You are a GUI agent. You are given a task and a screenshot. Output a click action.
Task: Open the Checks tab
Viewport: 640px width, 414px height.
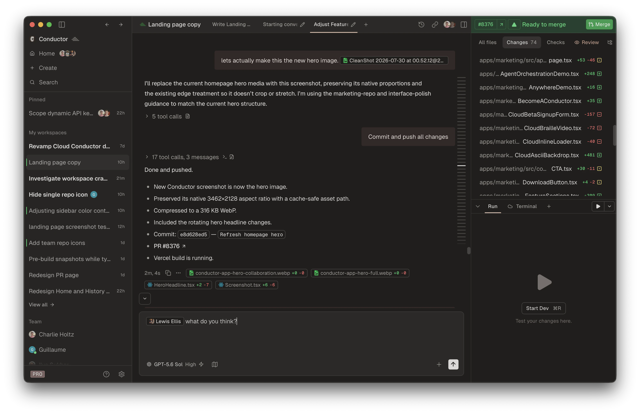[x=555, y=42]
